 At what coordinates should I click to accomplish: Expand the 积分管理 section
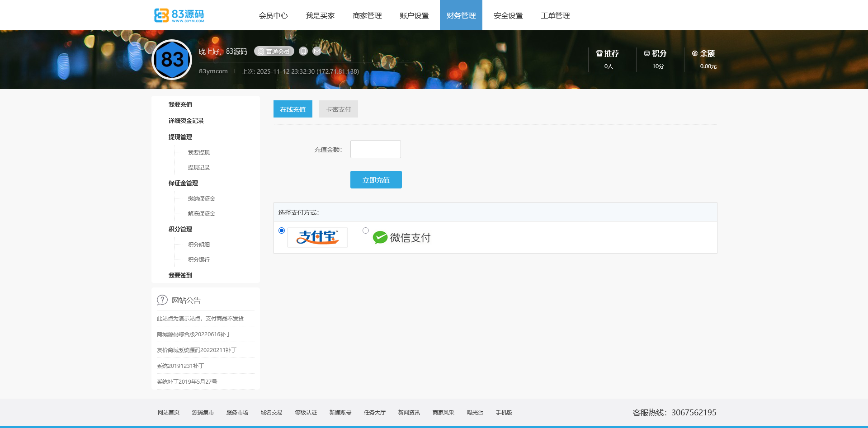pos(180,229)
